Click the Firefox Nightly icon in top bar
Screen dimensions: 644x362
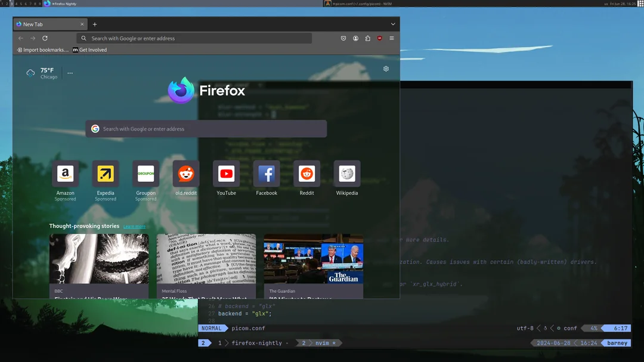pyautogui.click(x=47, y=4)
